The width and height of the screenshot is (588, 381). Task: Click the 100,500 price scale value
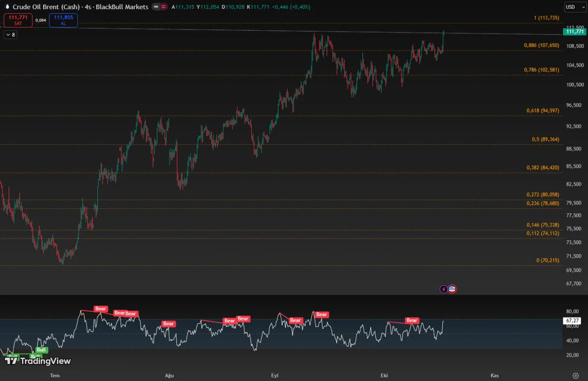click(574, 85)
